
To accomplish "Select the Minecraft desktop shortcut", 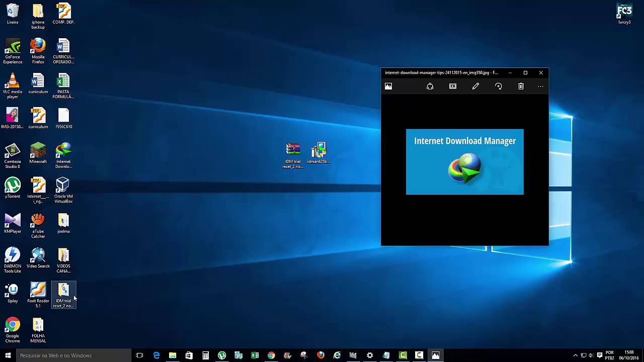I will 38,153.
